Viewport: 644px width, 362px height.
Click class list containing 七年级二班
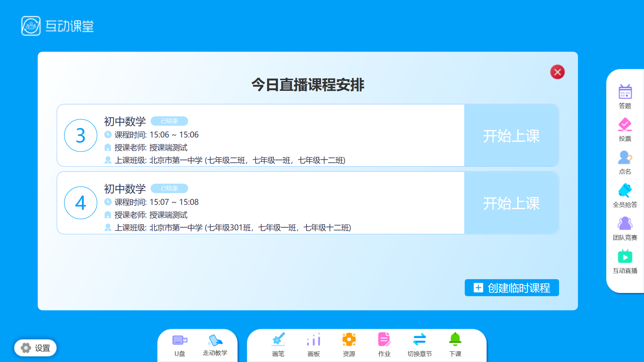pyautogui.click(x=230, y=161)
